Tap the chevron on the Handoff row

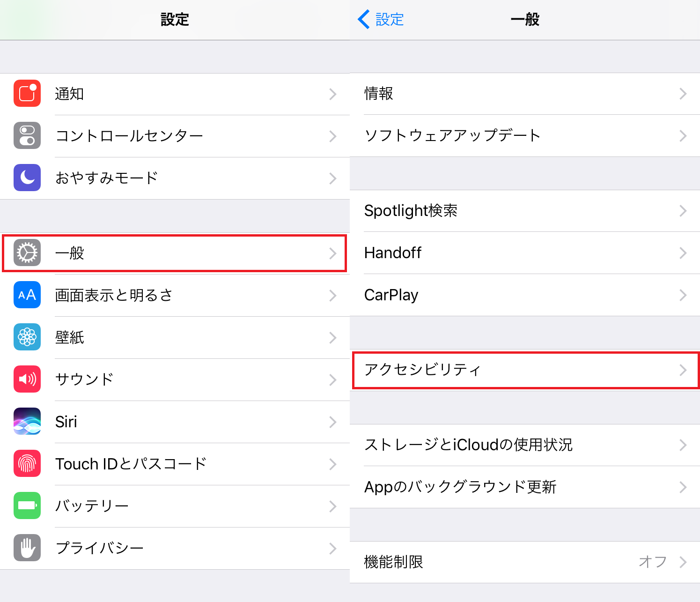(x=683, y=253)
